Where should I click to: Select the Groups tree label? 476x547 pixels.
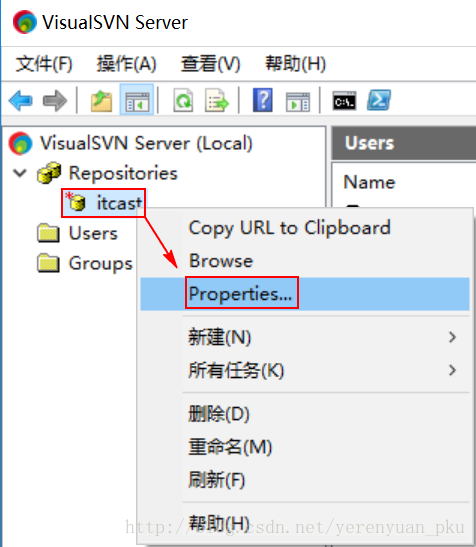[101, 263]
